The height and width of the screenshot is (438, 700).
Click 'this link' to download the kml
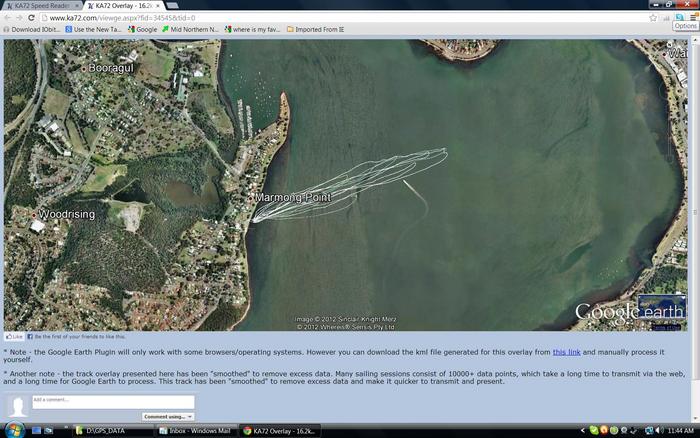point(566,352)
